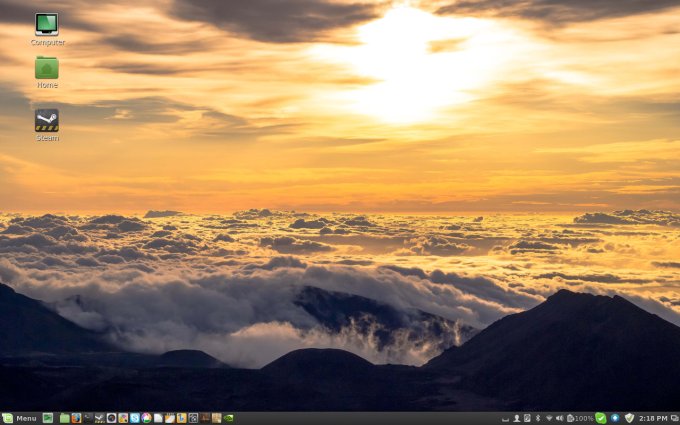Open the Home folder on desktop

point(46,69)
